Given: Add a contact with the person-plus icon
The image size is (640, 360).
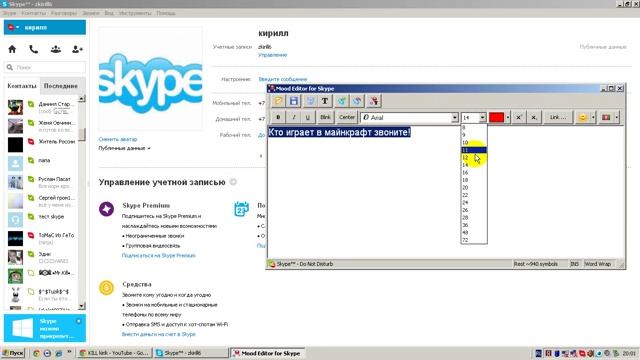Looking at the screenshot, I should [x=77, y=49].
